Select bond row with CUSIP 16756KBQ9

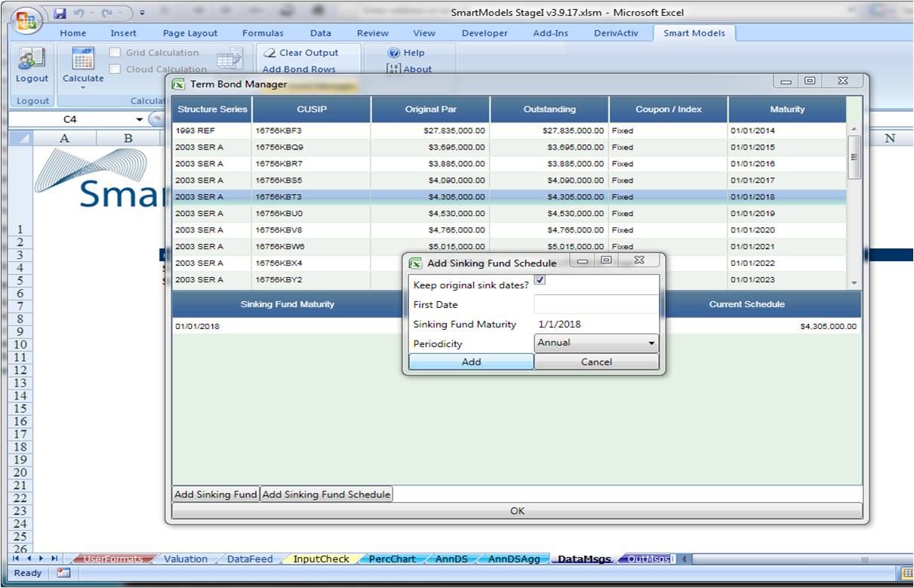click(509, 147)
